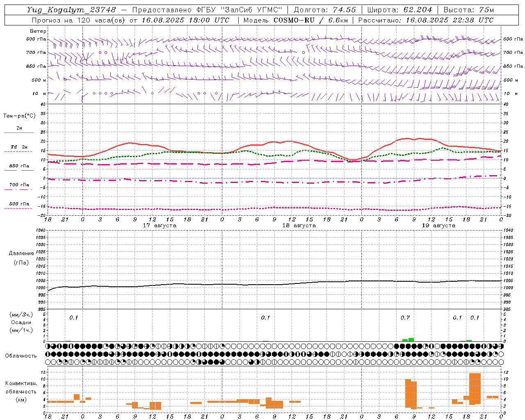The image size is (525, 420).
Task: Click the tallest green precipitation bar on 19 августа
Action: pos(411,340)
